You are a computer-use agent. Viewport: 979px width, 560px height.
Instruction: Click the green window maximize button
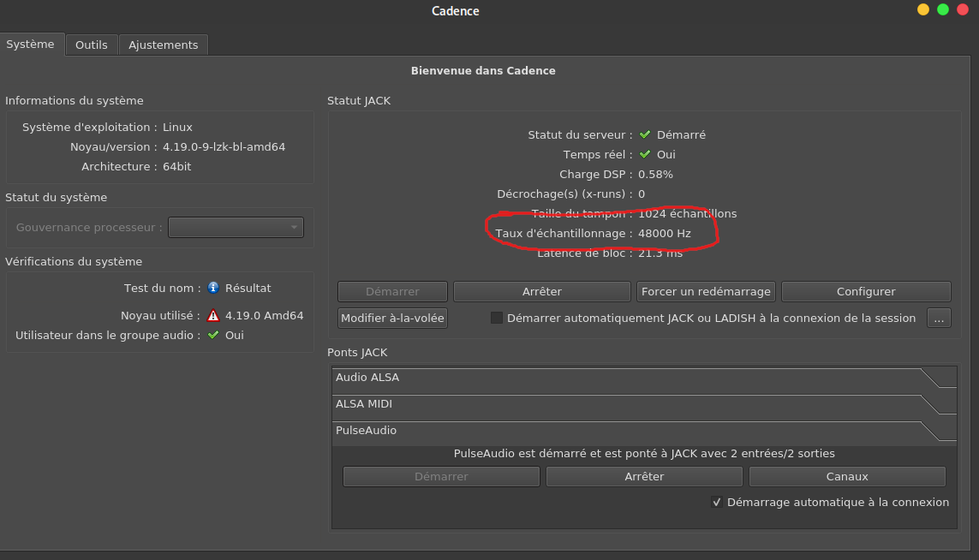(943, 9)
